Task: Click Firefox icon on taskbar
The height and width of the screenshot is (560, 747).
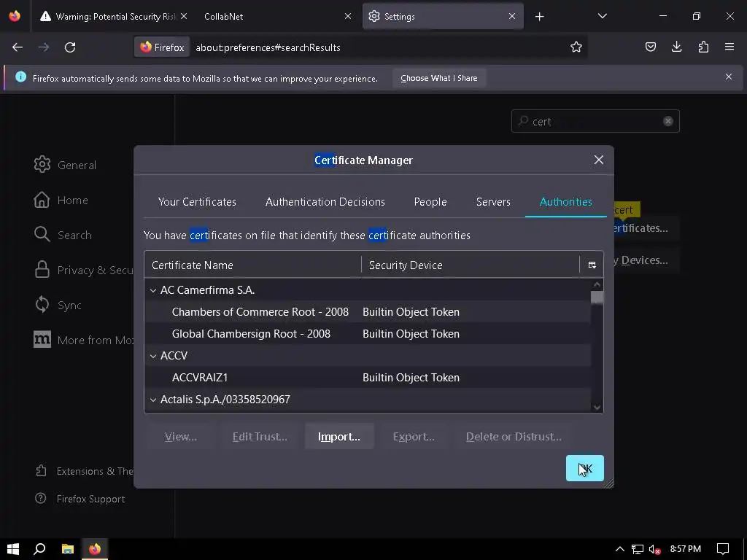Action: 95,548
